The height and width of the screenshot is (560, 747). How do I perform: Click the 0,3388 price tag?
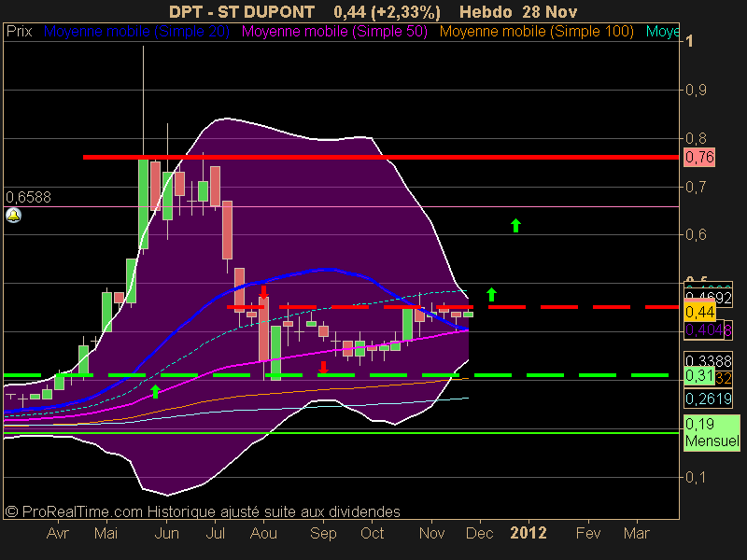coord(708,360)
